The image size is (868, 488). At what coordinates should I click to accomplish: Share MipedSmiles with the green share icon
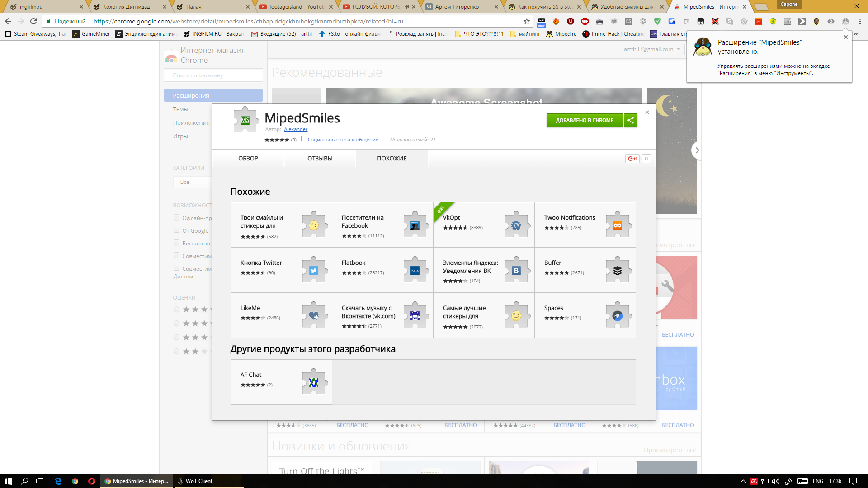pyautogui.click(x=631, y=120)
